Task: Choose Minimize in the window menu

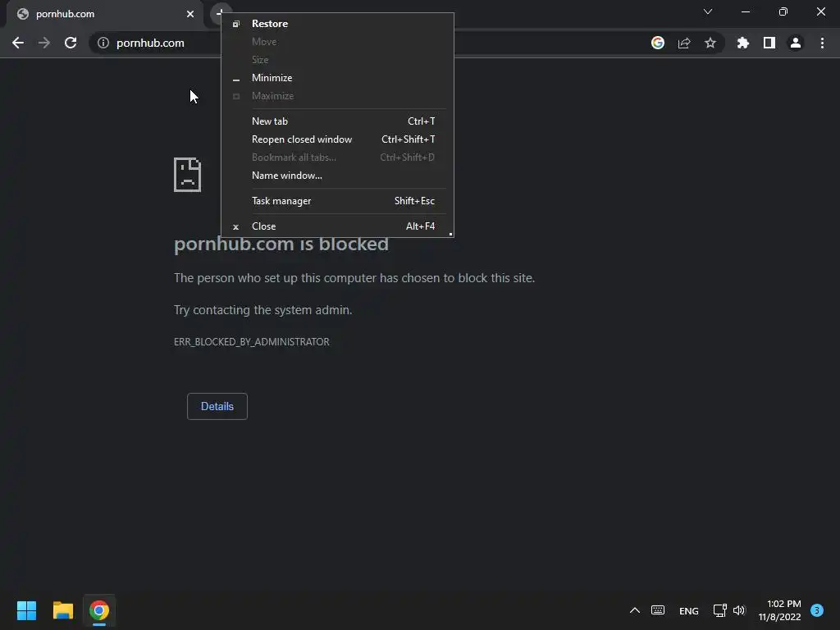Action: [337, 78]
